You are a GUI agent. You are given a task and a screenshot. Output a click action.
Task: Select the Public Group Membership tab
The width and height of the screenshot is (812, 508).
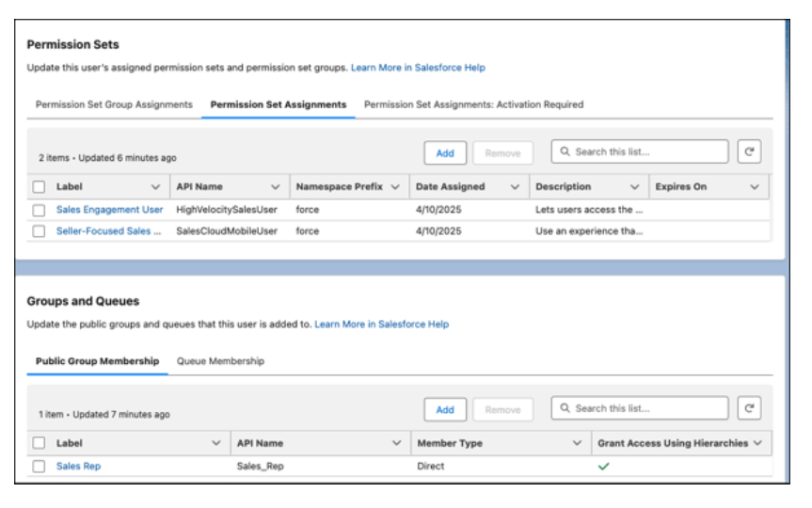tap(97, 361)
